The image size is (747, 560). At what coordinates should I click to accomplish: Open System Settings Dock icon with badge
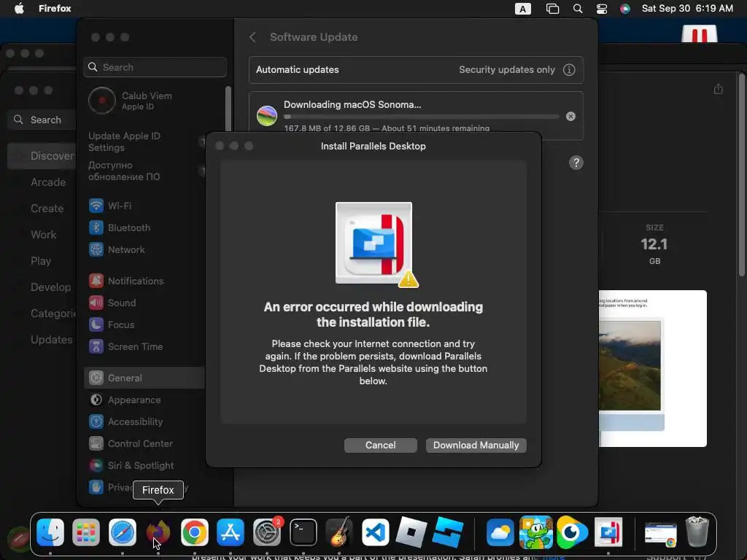tap(267, 532)
